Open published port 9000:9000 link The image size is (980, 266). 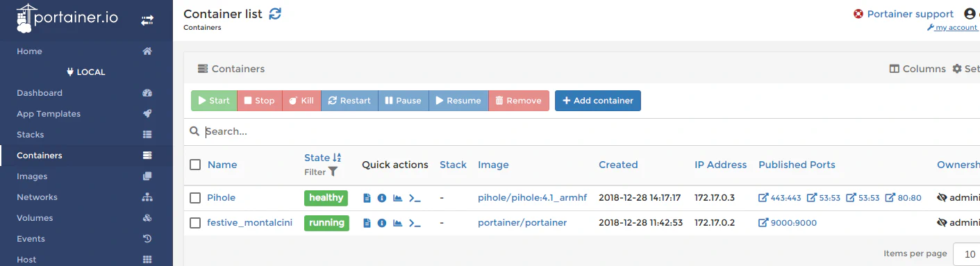(788, 223)
